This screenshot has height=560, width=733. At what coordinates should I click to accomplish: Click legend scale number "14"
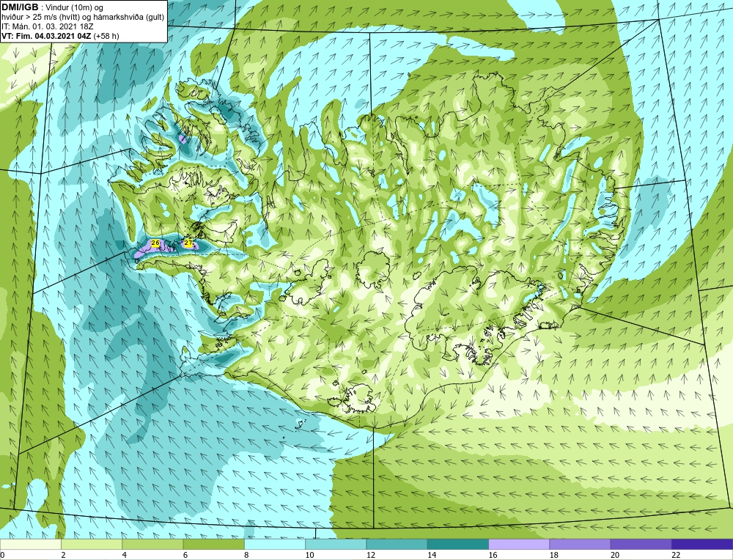(x=432, y=555)
